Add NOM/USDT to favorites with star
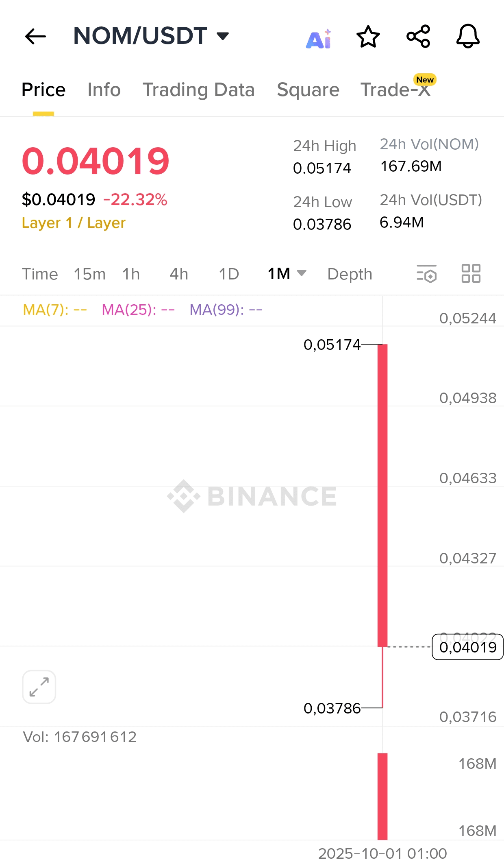The height and width of the screenshot is (862, 504). click(368, 37)
